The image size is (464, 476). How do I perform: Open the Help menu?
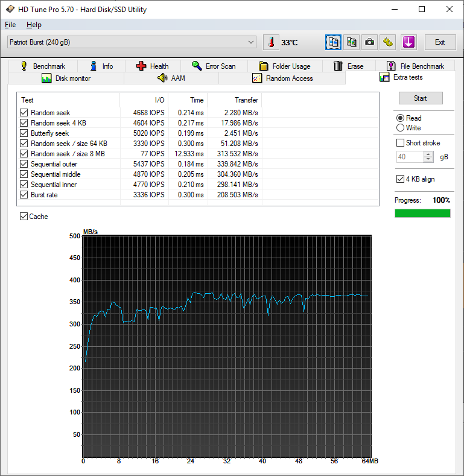34,25
